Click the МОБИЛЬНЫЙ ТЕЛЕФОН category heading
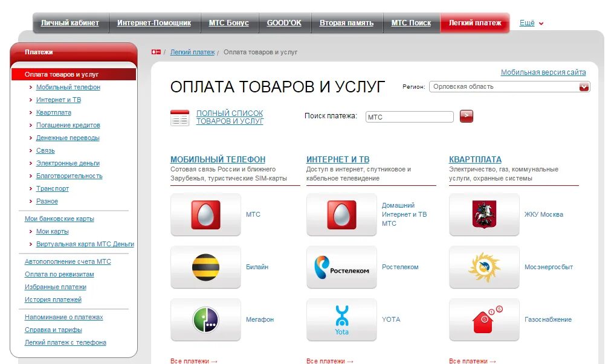 pos(218,159)
